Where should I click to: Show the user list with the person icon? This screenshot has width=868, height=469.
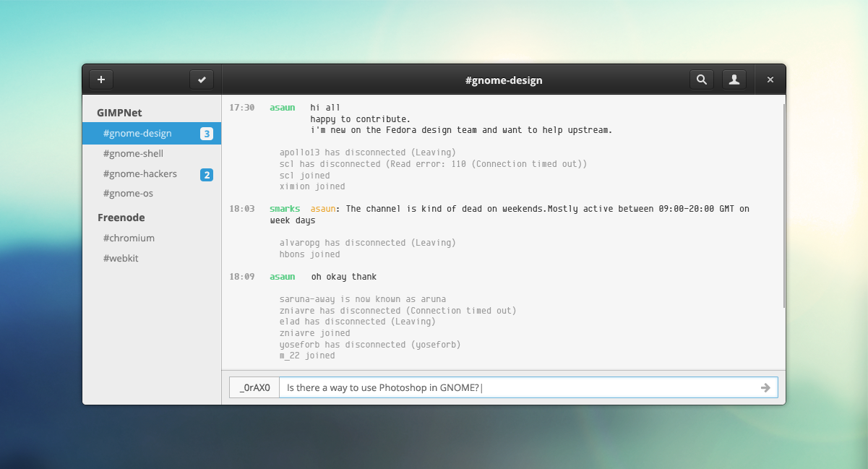tap(734, 79)
